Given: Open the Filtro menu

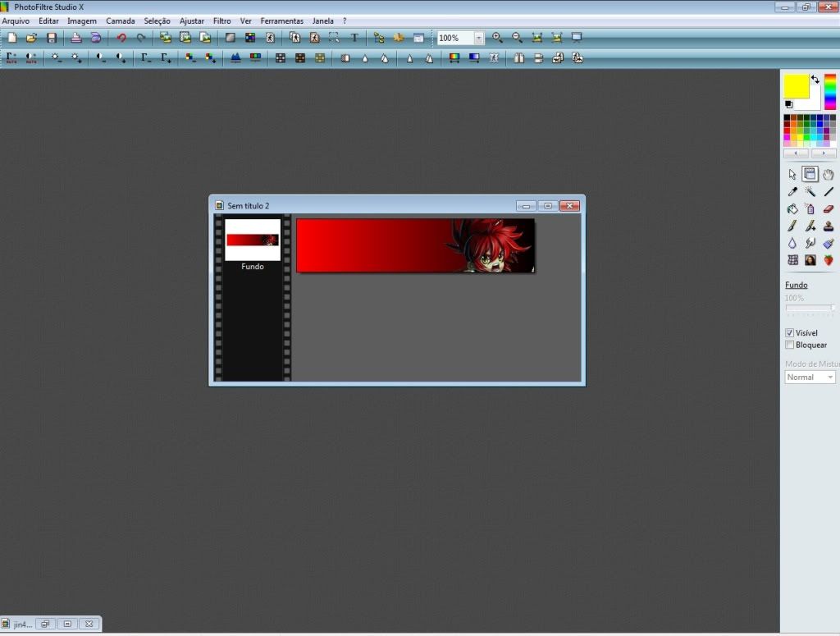Looking at the screenshot, I should coord(221,21).
